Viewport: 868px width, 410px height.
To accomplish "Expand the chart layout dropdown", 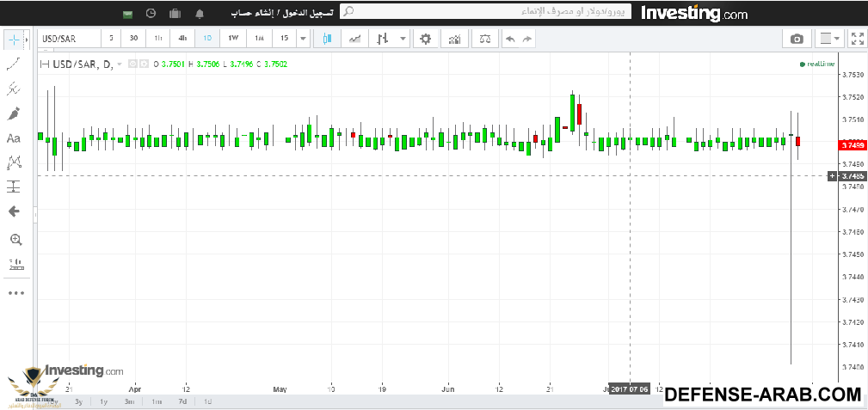I will click(830, 39).
